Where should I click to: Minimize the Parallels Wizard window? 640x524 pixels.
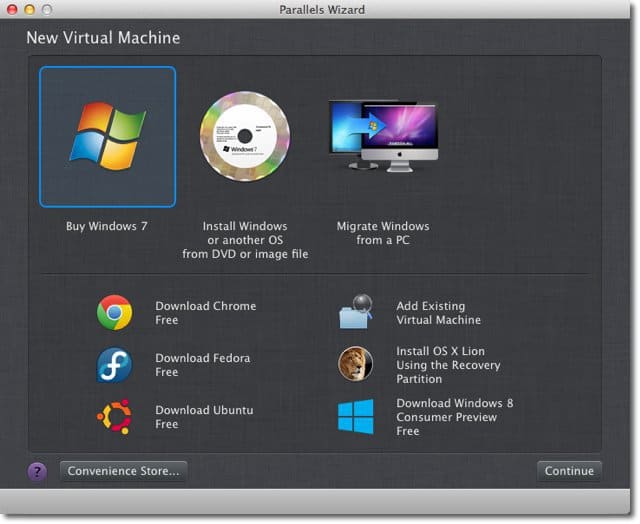(29, 9)
